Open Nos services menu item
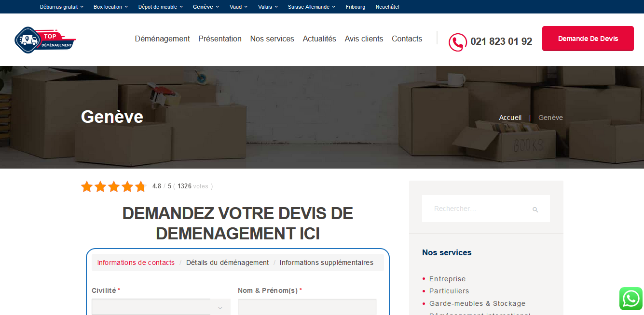Viewport: 644px width, 315px height. (x=272, y=39)
